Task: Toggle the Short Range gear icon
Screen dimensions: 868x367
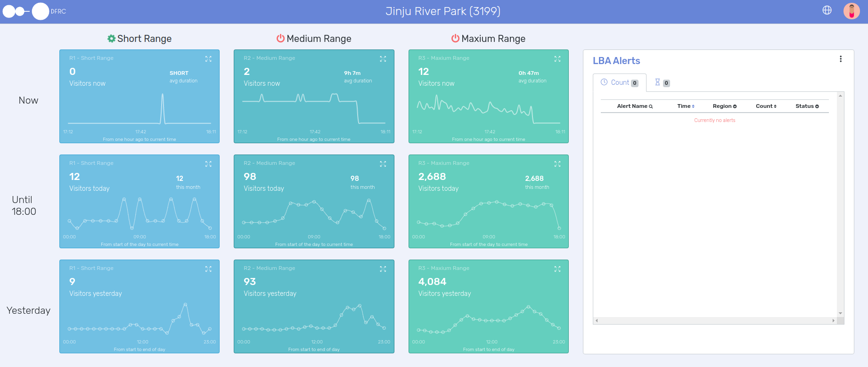Action: coord(111,39)
